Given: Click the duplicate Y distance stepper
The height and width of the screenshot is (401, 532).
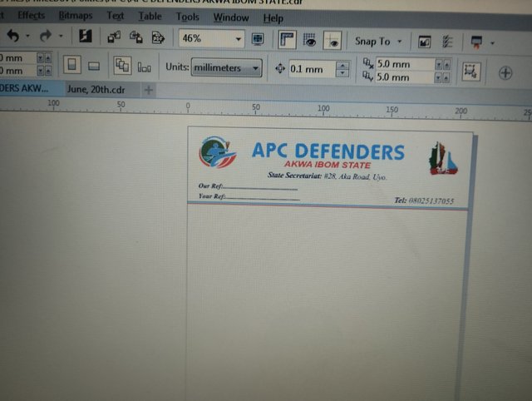Looking at the screenshot, I should click(443, 78).
